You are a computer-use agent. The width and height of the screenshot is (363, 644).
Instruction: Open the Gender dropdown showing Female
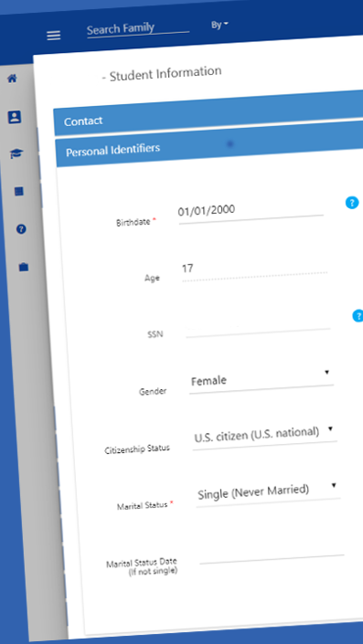click(x=261, y=381)
